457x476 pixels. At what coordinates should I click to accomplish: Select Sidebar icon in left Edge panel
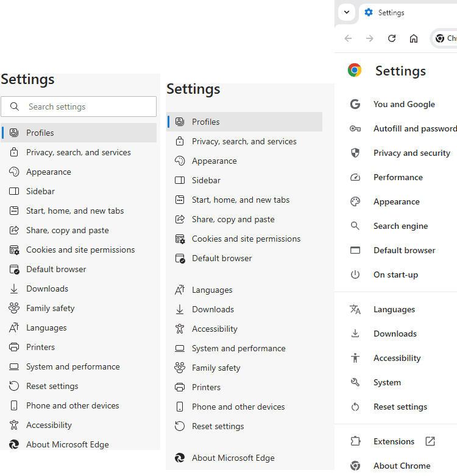(14, 191)
